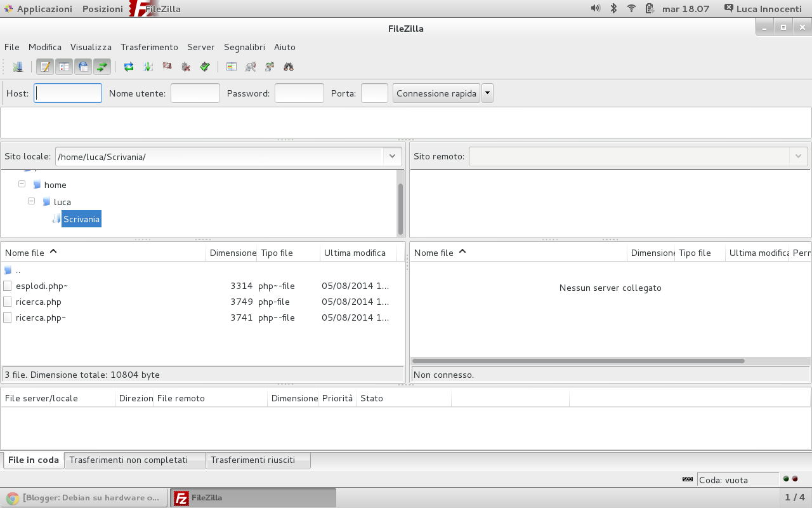
Task: Switch to Trasferimenti non completati tab
Action: [x=135, y=460]
